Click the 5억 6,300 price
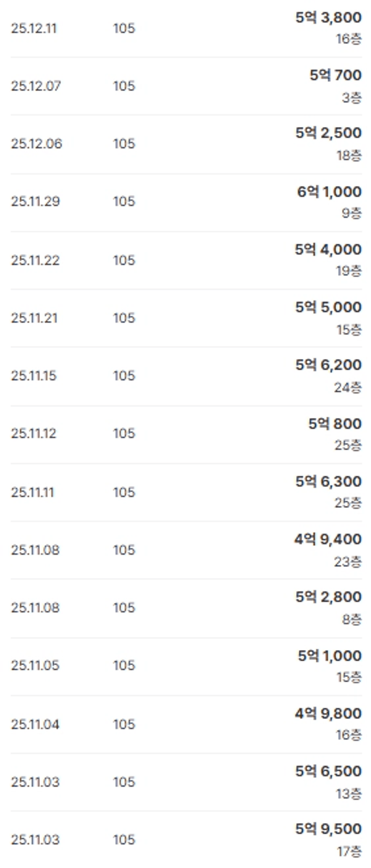Viewport: 371px width, 868px height. [328, 482]
